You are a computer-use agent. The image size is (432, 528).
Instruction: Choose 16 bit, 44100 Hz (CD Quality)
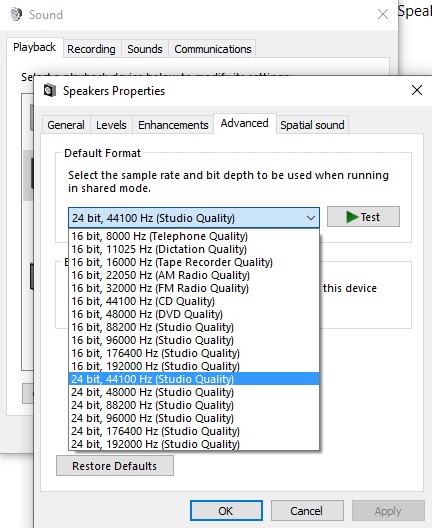click(x=194, y=301)
